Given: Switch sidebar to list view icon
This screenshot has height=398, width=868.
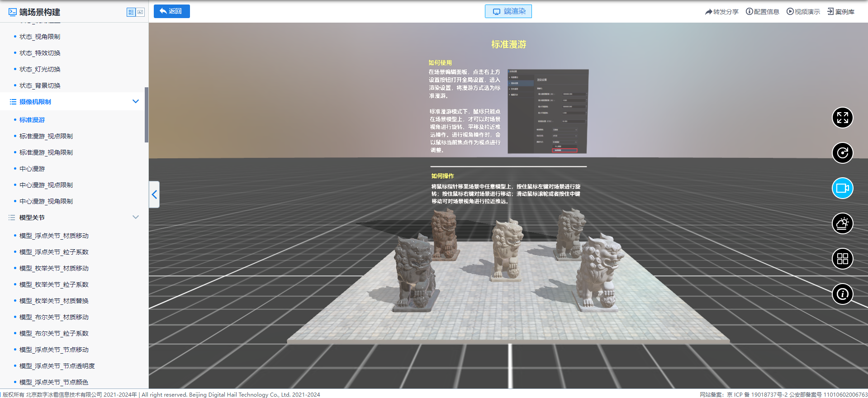Looking at the screenshot, I should 131,12.
